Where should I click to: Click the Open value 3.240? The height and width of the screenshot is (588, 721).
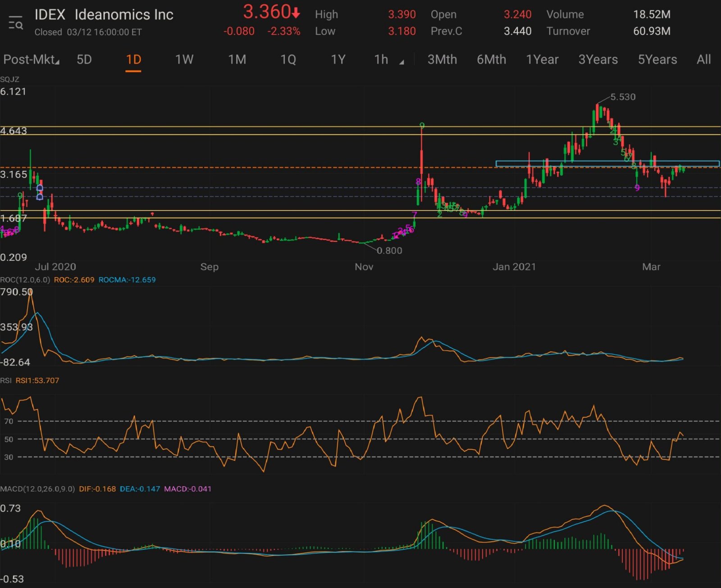click(x=517, y=14)
